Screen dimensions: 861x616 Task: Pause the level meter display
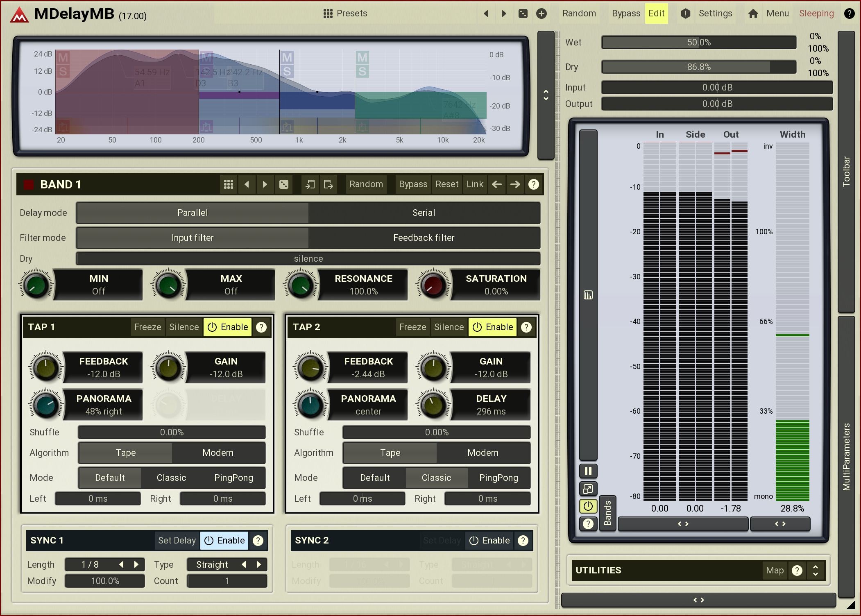pos(588,471)
